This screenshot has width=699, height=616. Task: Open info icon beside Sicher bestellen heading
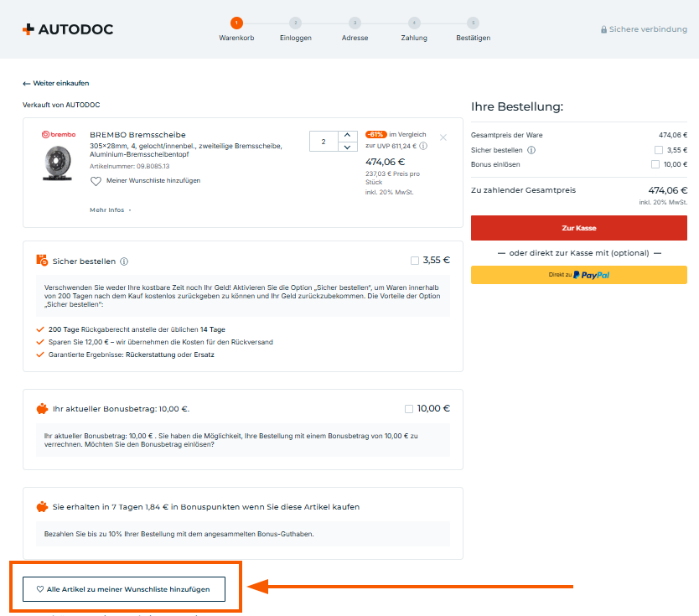tap(124, 261)
